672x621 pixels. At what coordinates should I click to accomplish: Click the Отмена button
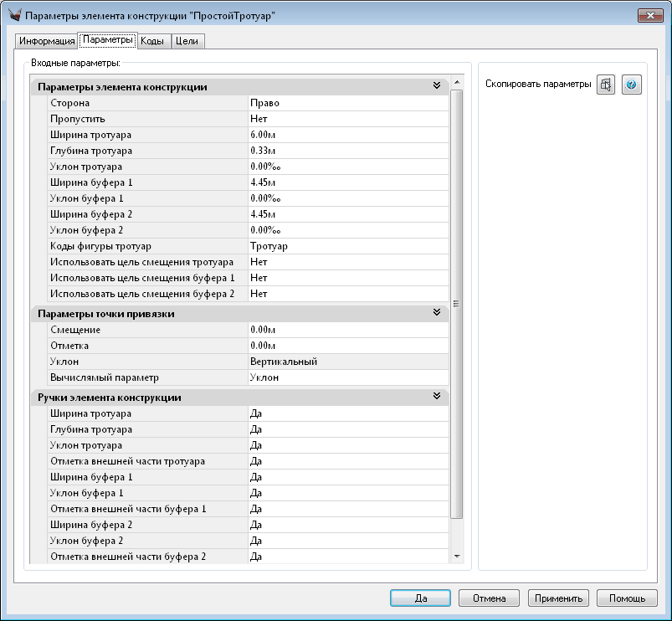pyautogui.click(x=490, y=598)
